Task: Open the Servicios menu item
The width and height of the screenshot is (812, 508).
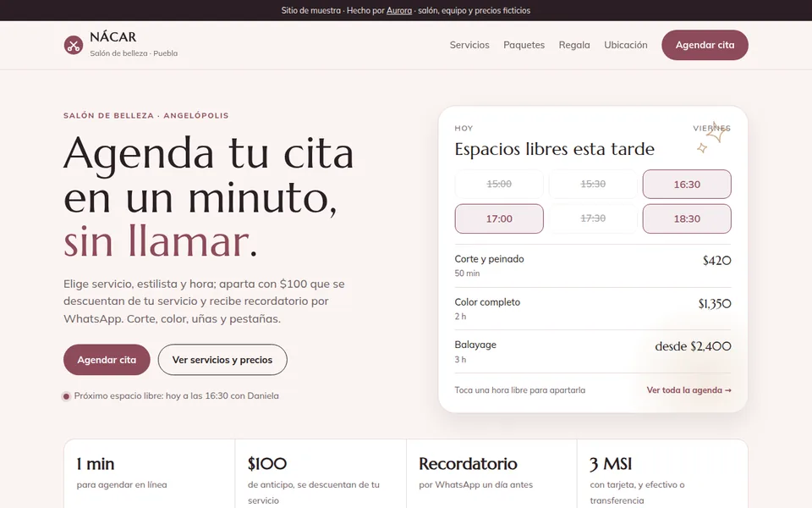Action: tap(469, 45)
